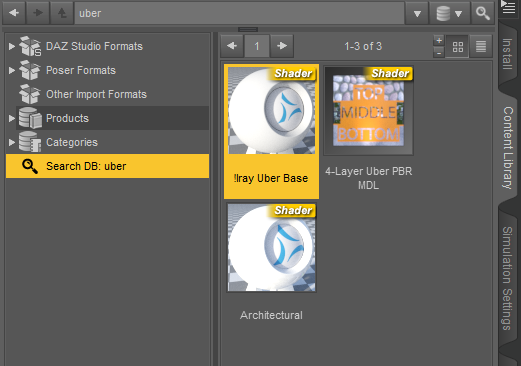Open the database search options dropdown
Image resolution: width=521 pixels, height=366 pixels.
tap(449, 13)
